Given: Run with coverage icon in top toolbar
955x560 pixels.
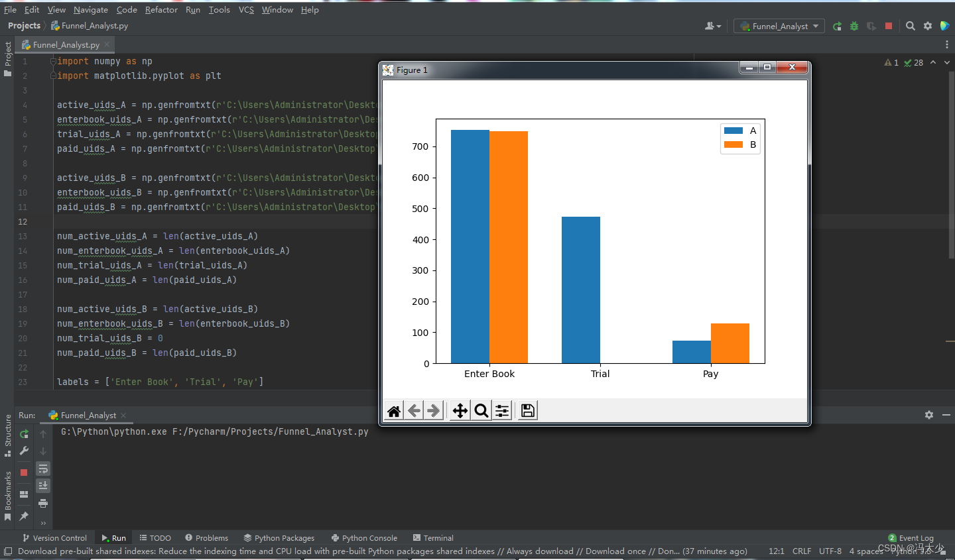Looking at the screenshot, I should 871,26.
